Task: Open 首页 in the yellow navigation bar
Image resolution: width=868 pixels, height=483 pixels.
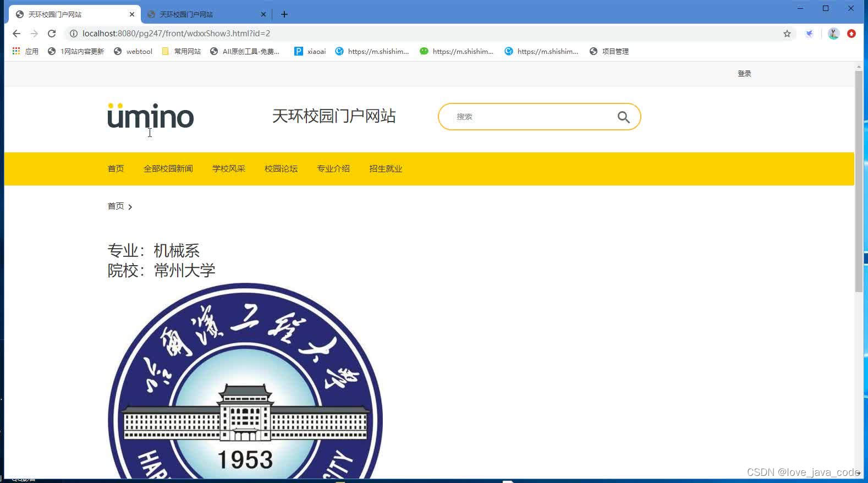Action: [116, 169]
